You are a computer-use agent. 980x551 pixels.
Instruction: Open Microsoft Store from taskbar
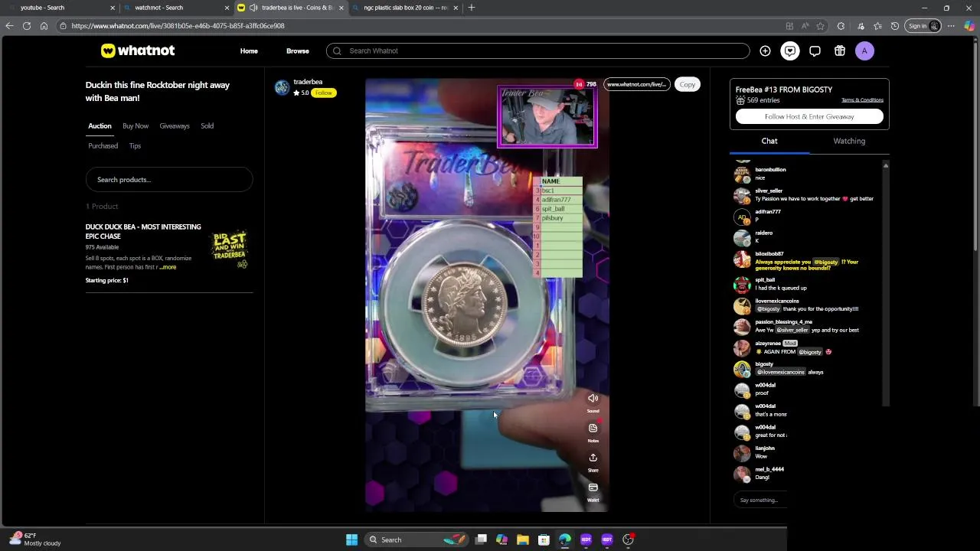(x=544, y=540)
